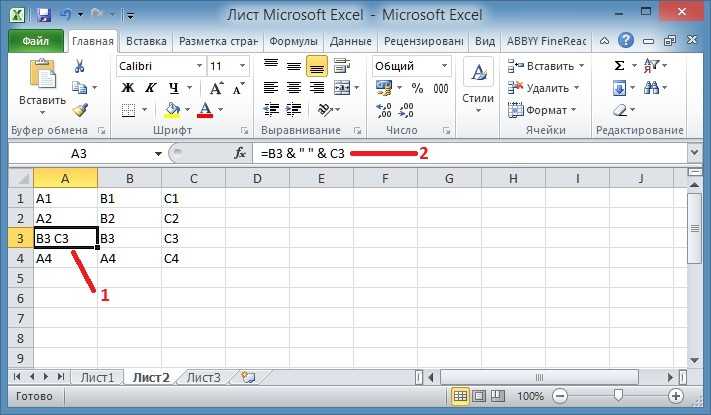Switch to Normal view in status bar
Viewport: 711px width, 415px height.
coord(460,396)
